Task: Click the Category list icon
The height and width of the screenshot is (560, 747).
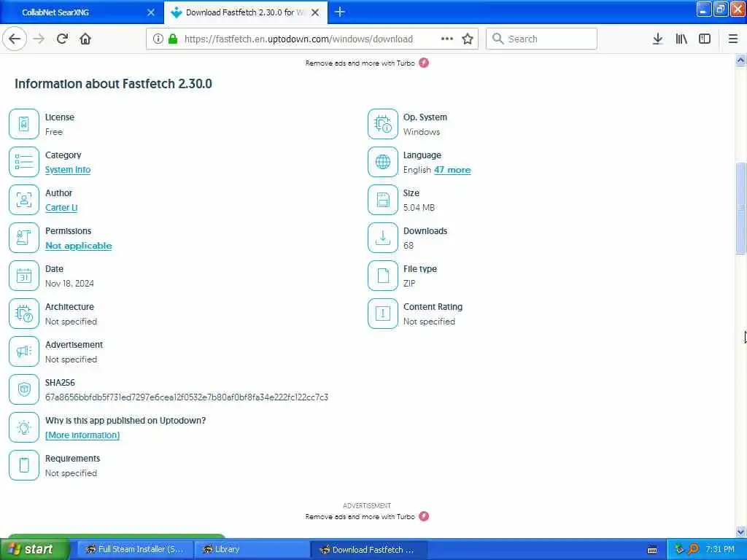Action: point(24,162)
